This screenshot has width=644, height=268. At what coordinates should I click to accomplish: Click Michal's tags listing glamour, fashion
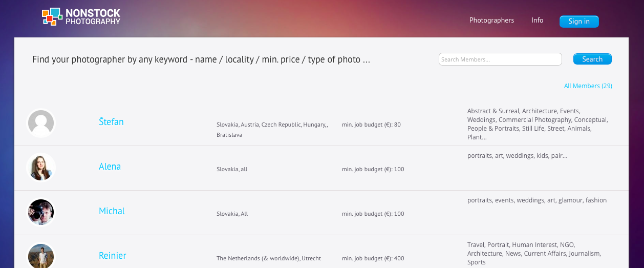[536, 200]
